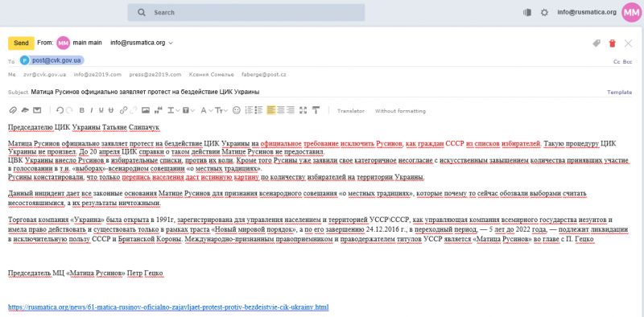This screenshot has width=644, height=317.
Task: Close the compose window
Action: point(628,43)
